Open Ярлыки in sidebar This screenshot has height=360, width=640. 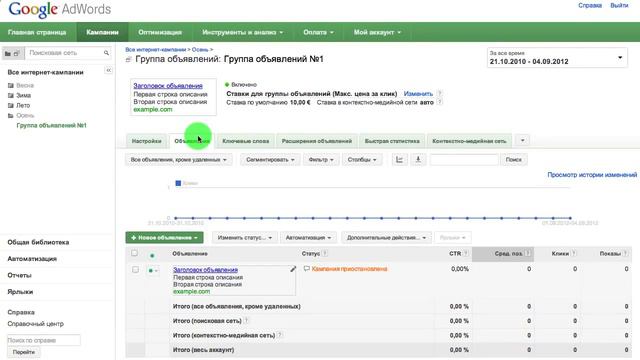click(x=20, y=292)
